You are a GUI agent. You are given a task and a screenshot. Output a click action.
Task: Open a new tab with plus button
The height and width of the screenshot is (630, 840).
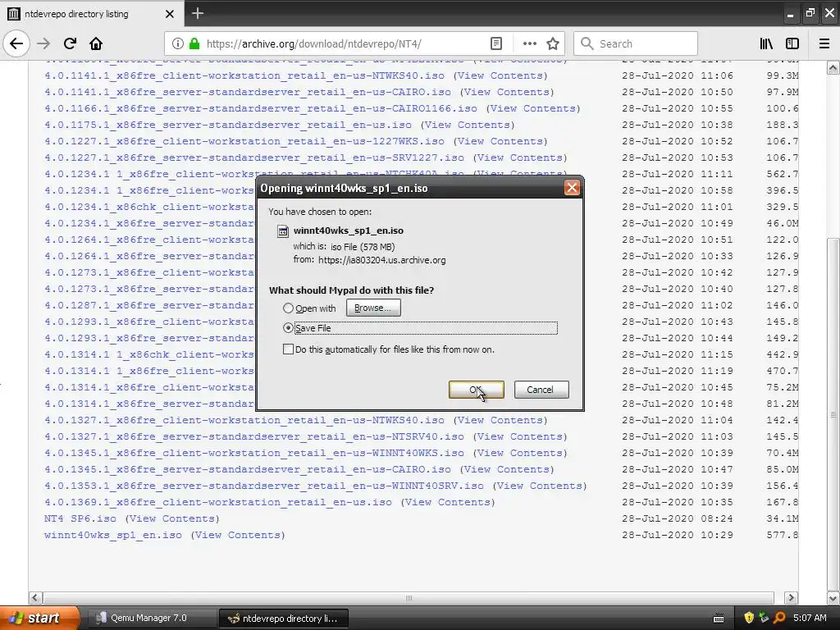pos(197,13)
